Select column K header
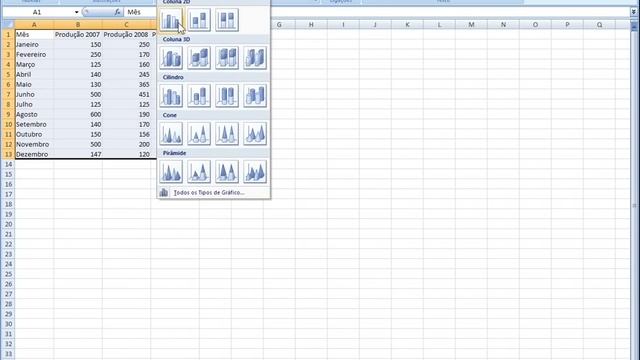640x360 pixels. [407, 24]
